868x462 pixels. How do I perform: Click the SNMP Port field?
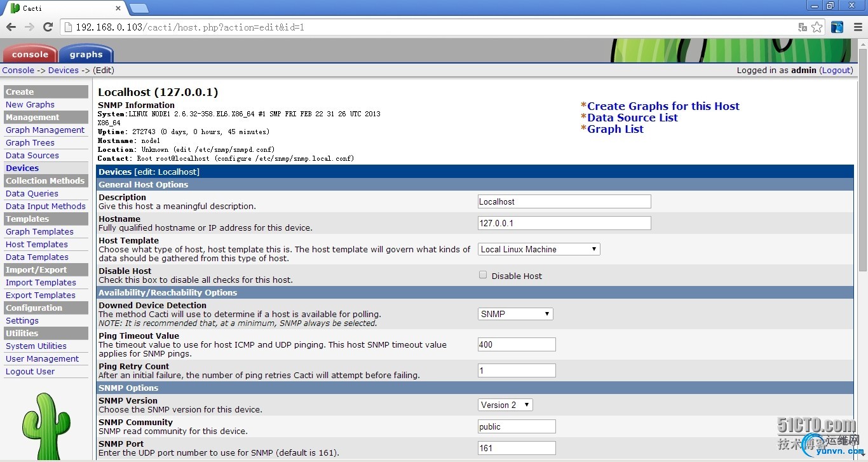pos(517,448)
